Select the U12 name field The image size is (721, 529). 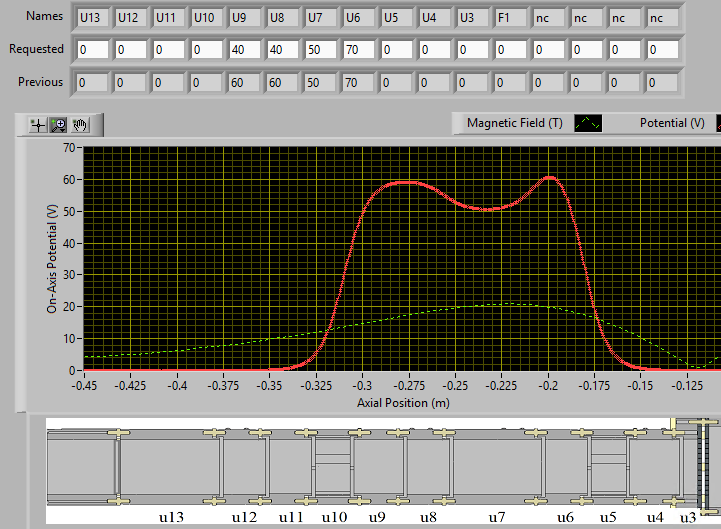(131, 18)
